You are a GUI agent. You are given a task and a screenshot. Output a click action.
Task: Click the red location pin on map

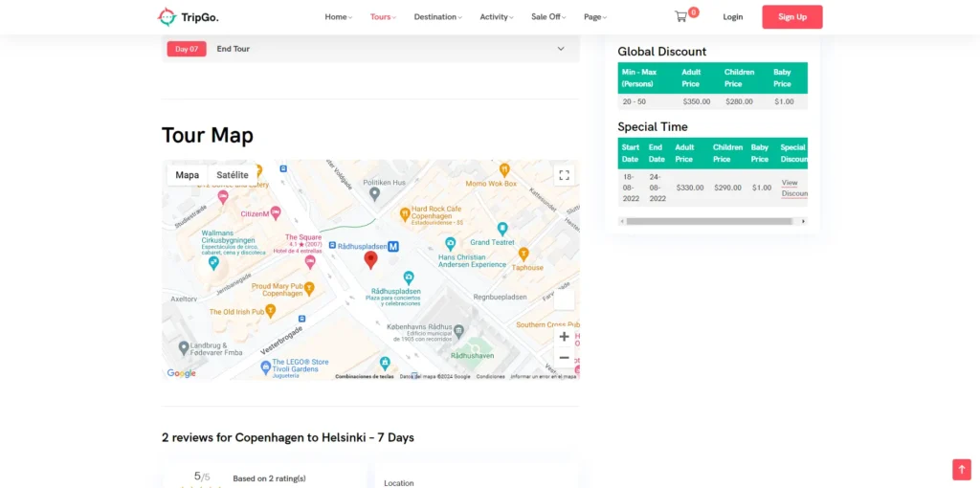click(x=370, y=260)
